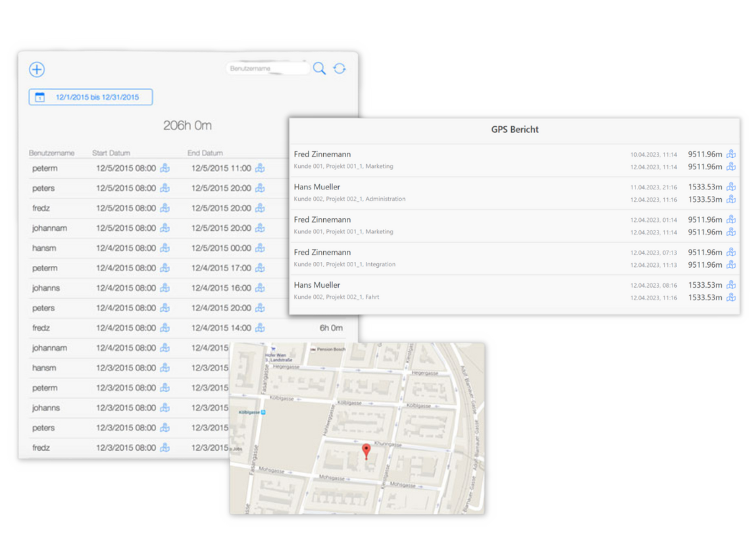Focus the Benutzername search field

click(x=266, y=68)
